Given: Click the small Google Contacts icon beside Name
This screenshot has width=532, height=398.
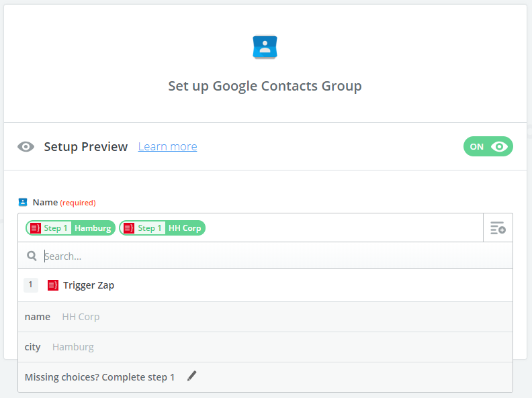Looking at the screenshot, I should pos(23,202).
